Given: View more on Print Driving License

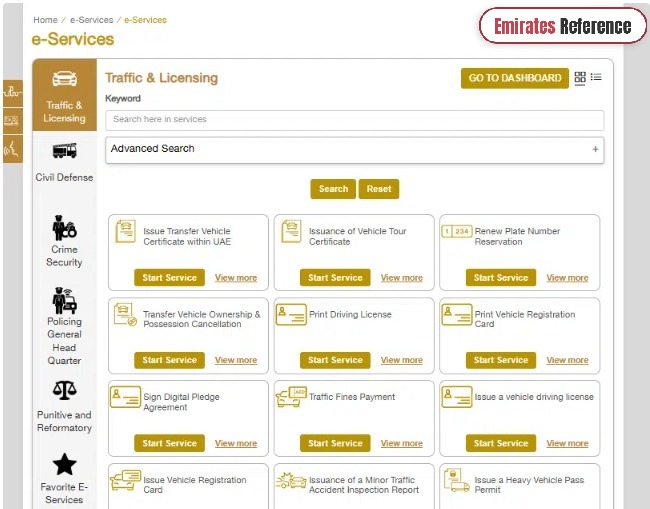Looking at the screenshot, I should (x=402, y=360).
